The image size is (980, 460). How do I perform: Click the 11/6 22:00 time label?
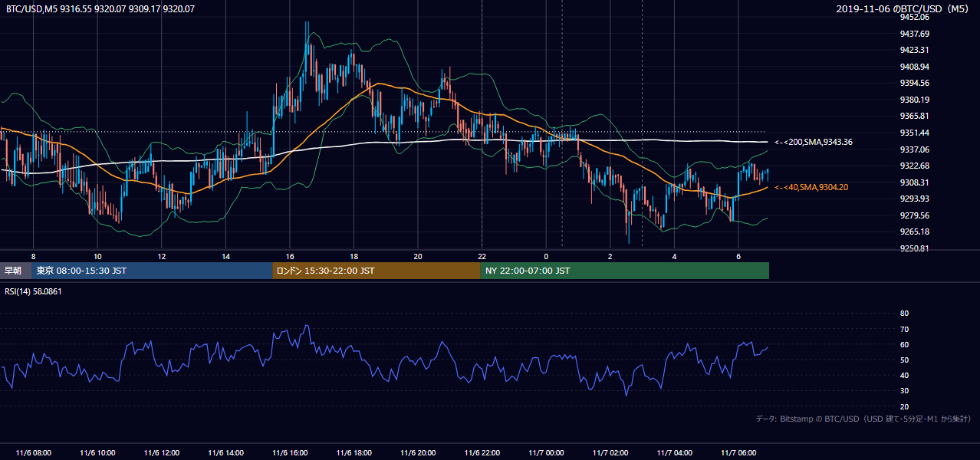click(x=482, y=453)
